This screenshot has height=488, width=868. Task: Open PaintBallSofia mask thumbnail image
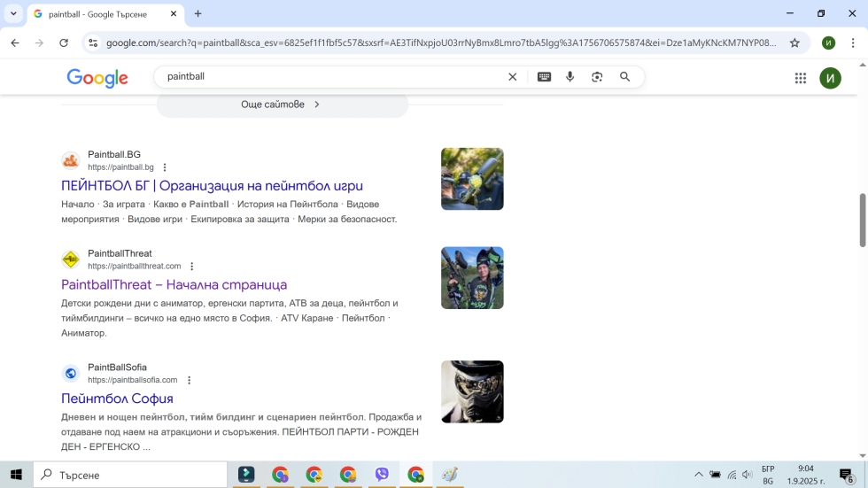coord(472,391)
